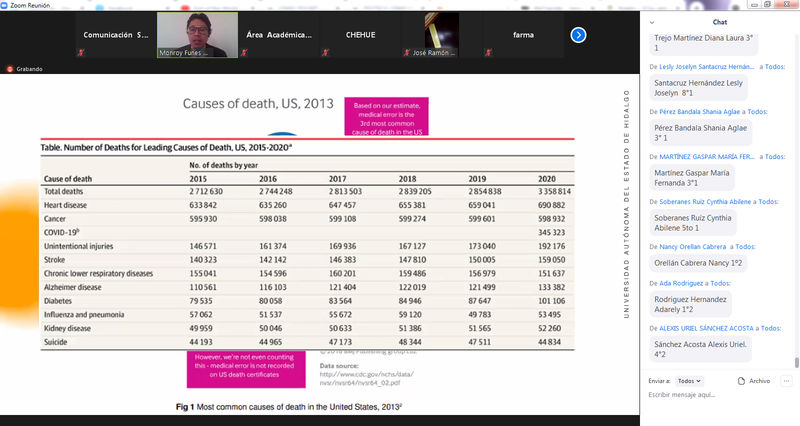Select the Monroy Funes video thumbnail
Screen dimensions: 800x426
198,34
